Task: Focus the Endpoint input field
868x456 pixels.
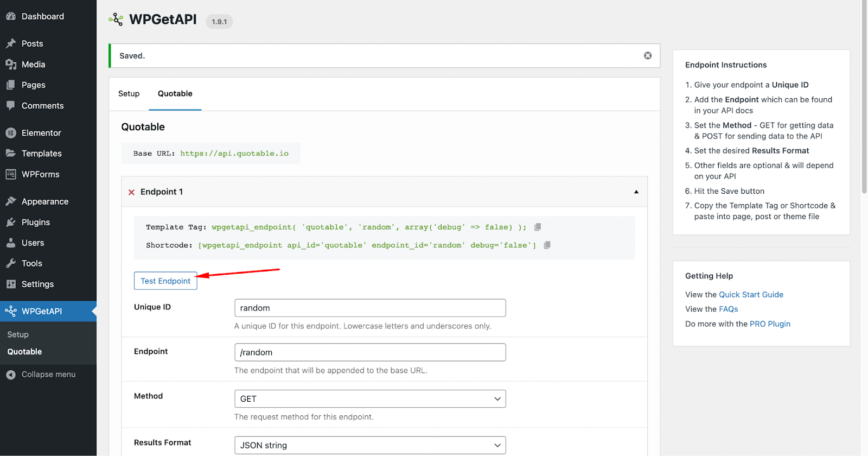Action: pos(370,352)
